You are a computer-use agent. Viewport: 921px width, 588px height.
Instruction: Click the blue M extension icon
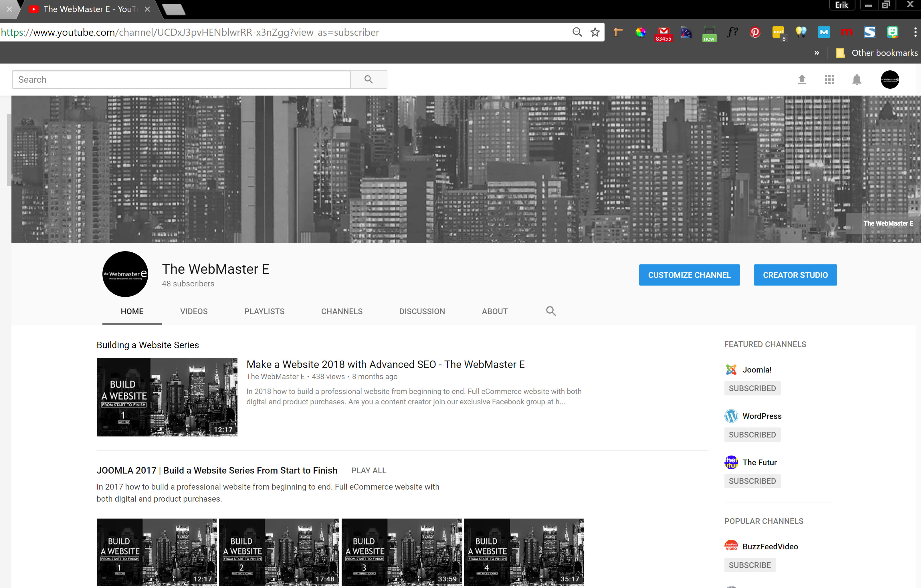[823, 32]
